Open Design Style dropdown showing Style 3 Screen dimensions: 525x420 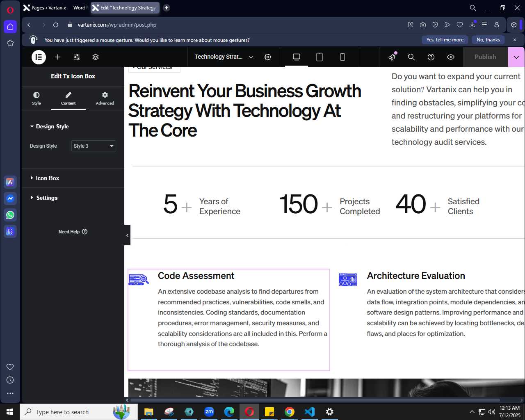94,146
